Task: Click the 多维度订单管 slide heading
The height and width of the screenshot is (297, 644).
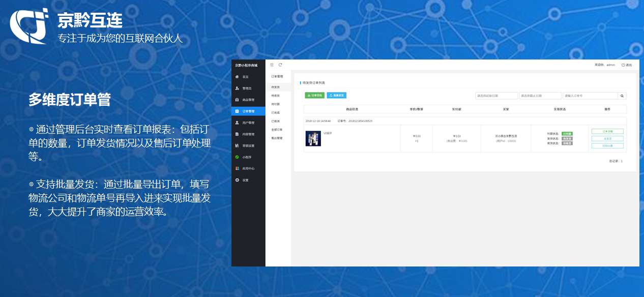Action: coord(69,100)
